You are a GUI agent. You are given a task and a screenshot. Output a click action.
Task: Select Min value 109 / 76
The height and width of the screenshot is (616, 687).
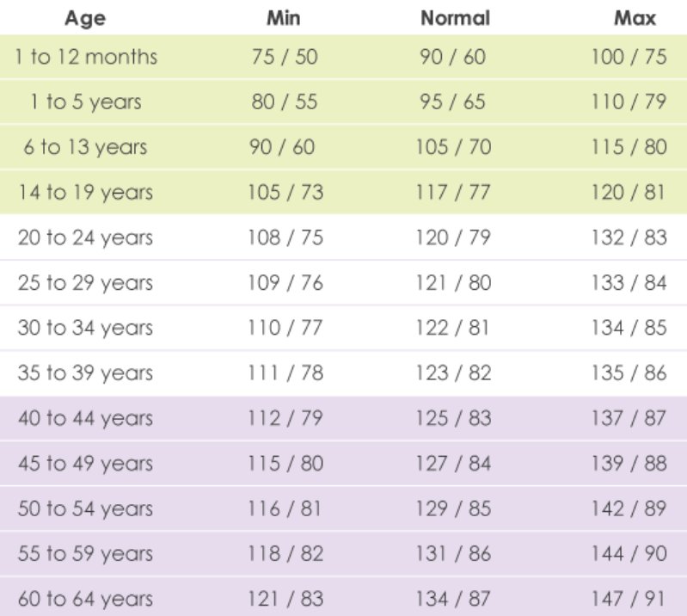click(x=286, y=283)
